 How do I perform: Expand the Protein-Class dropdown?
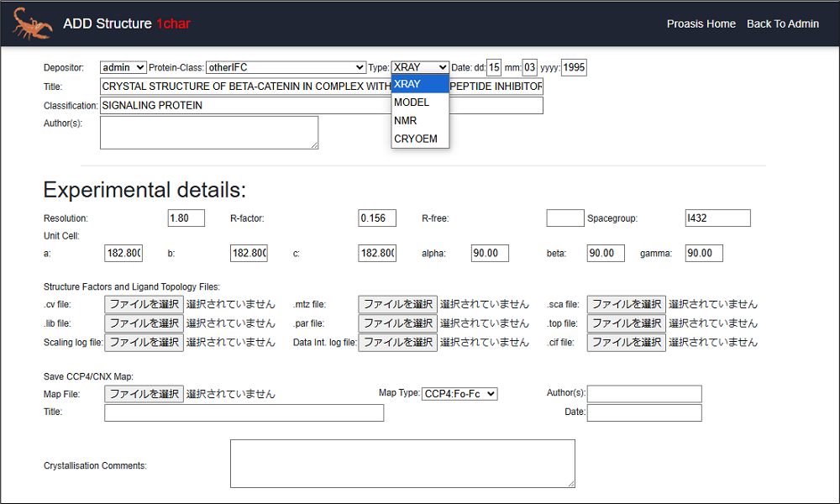(x=297, y=67)
